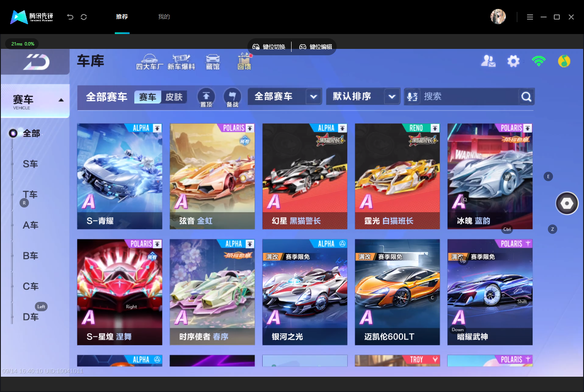Open the S-星煌 涅舞 car card

click(x=119, y=292)
